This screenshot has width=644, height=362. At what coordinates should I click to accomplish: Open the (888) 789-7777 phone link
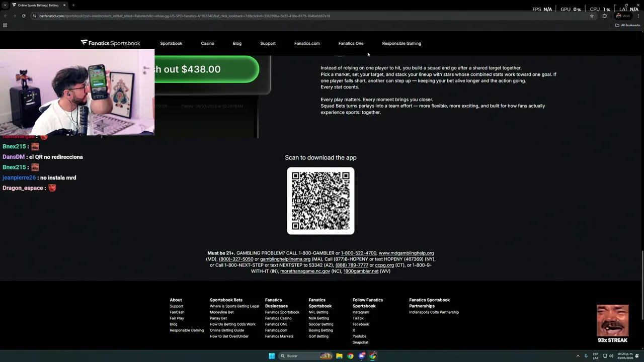click(352, 265)
